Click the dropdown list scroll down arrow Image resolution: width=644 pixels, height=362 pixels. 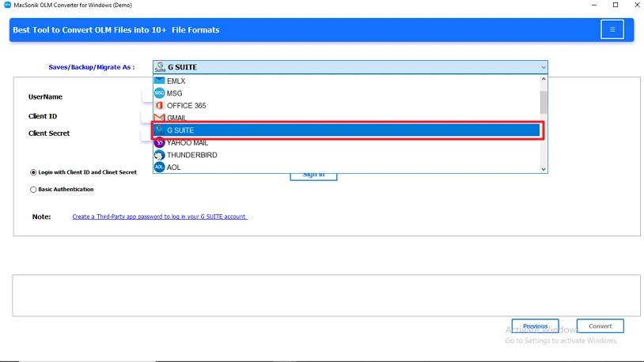(544, 169)
